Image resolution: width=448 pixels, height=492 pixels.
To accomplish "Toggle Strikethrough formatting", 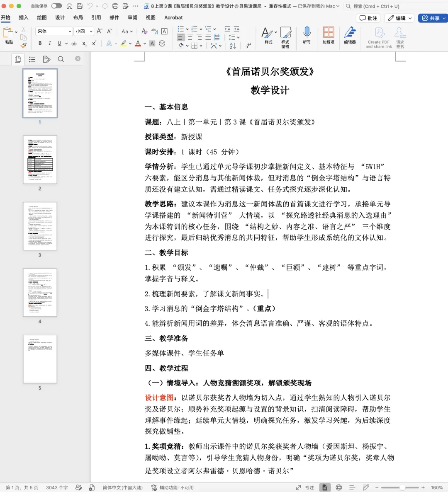I will (x=74, y=43).
